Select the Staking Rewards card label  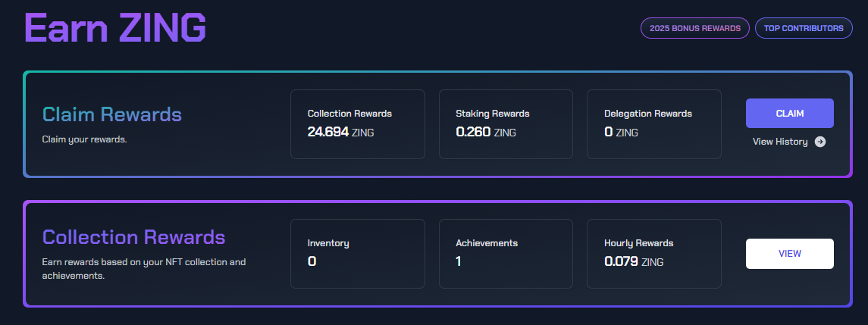tap(492, 114)
